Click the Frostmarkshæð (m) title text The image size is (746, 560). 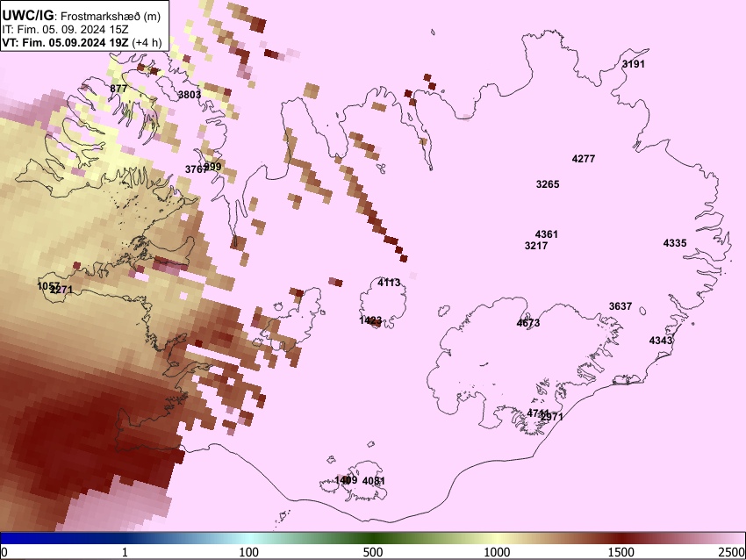[x=111, y=17]
